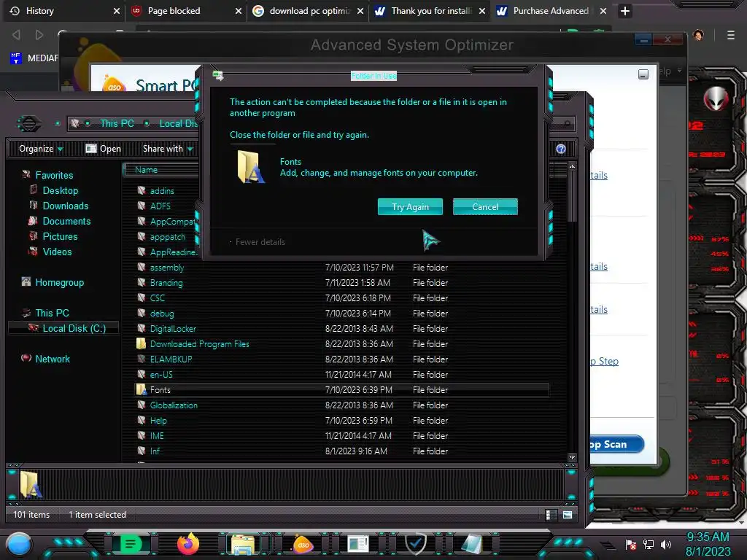Screen dimensions: 747x560
Task: Click the Explorer help question mark icon
Action: (x=561, y=149)
